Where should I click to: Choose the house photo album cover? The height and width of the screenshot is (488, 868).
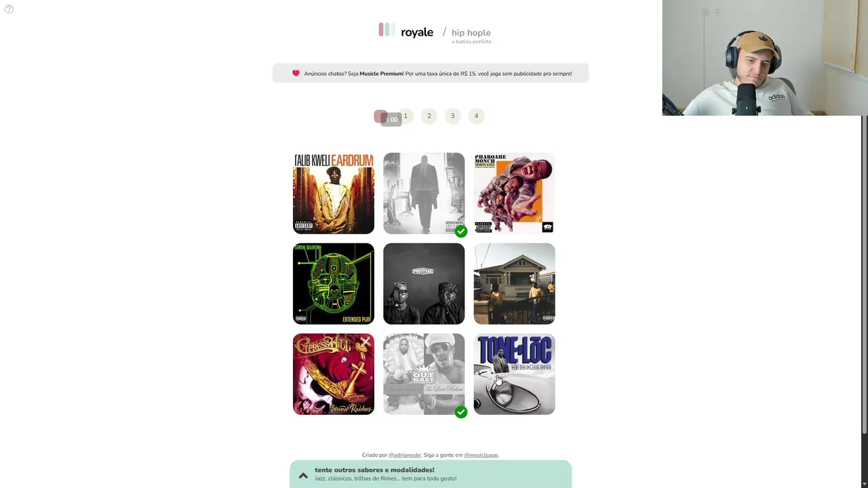[515, 284]
